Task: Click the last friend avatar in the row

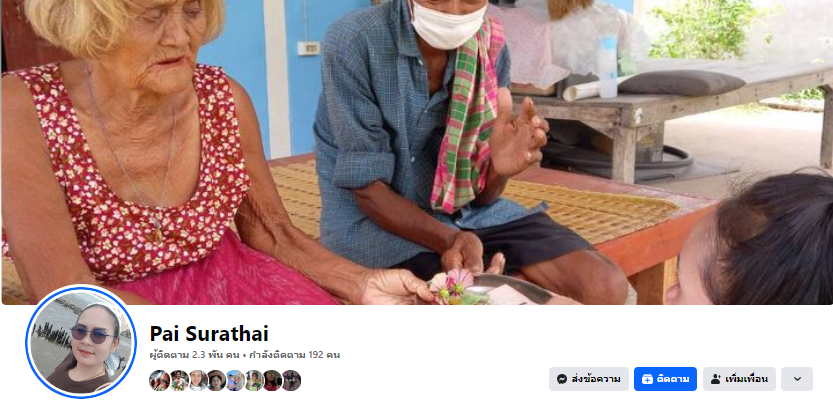Action: tap(291, 381)
